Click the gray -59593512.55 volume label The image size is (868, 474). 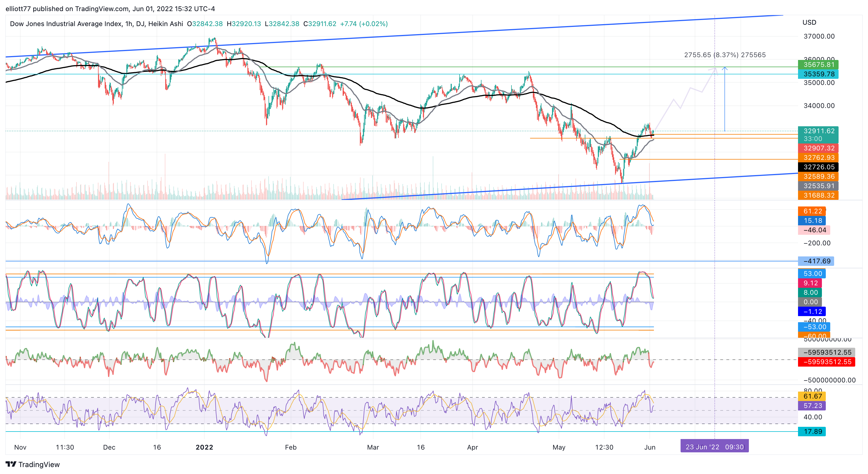(826, 352)
